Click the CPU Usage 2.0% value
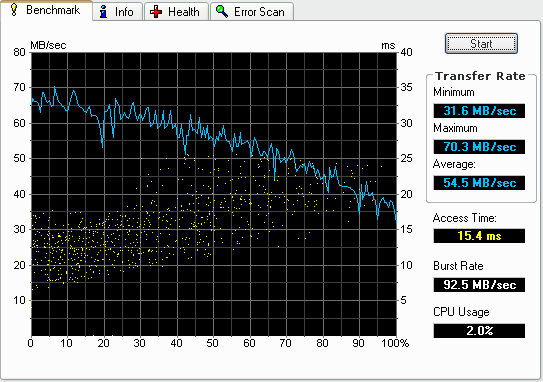This screenshot has width=543, height=382. tap(479, 331)
